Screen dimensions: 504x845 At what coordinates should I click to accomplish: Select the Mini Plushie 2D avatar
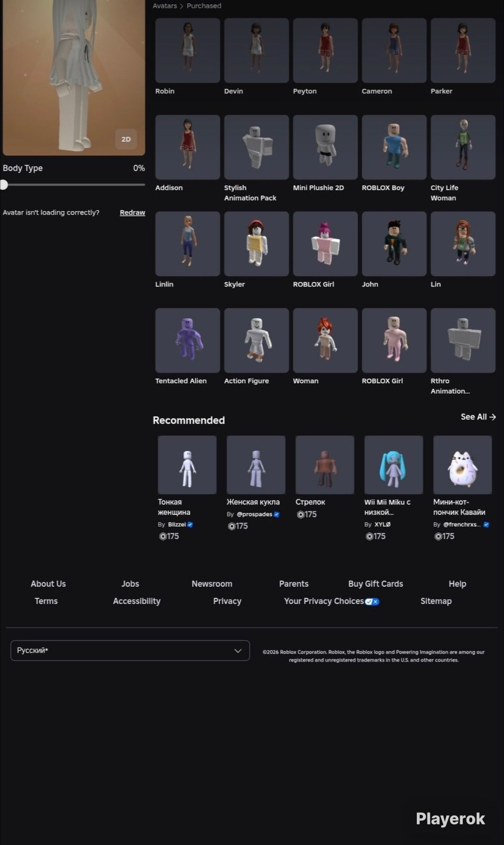coord(325,147)
